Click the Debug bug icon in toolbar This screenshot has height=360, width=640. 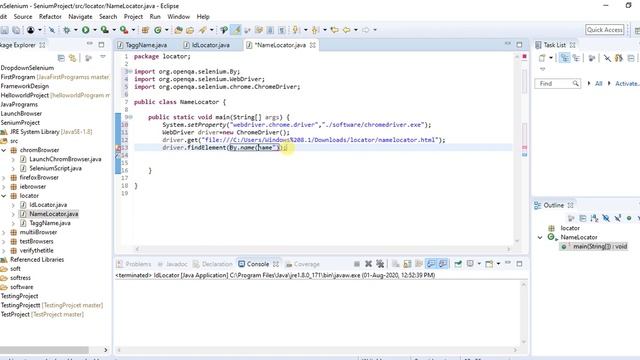point(67,30)
